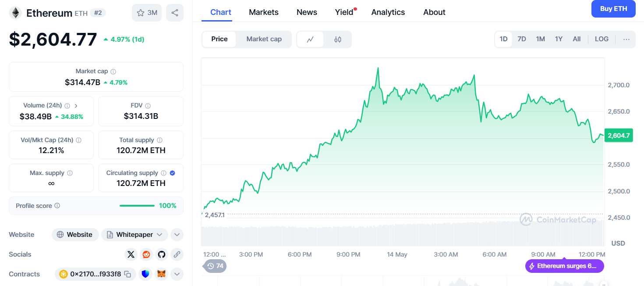Switch to line chart view
Viewport: 644px width, 286px height.
tap(310, 39)
